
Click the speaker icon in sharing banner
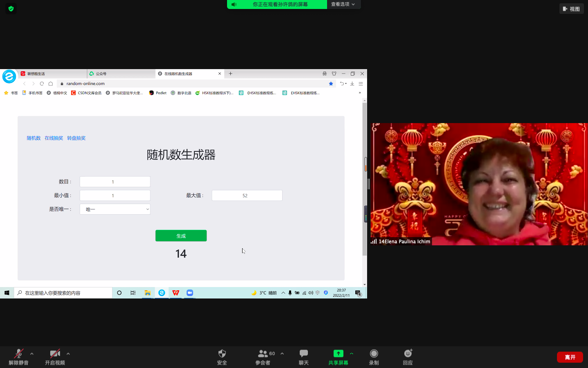point(234,4)
